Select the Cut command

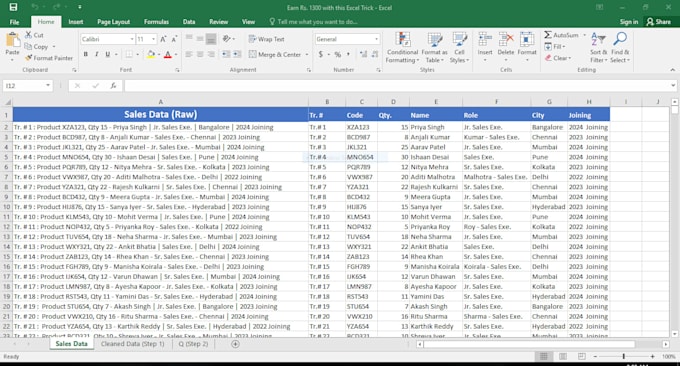click(34, 35)
